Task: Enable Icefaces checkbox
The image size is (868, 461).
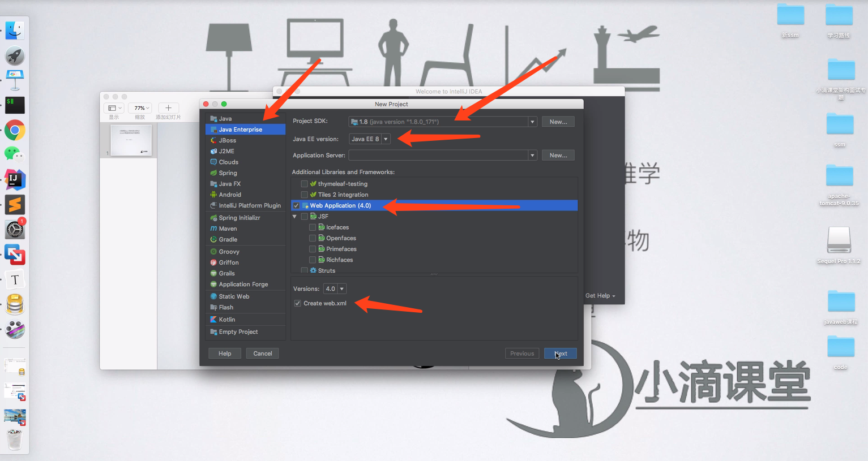Action: [313, 227]
